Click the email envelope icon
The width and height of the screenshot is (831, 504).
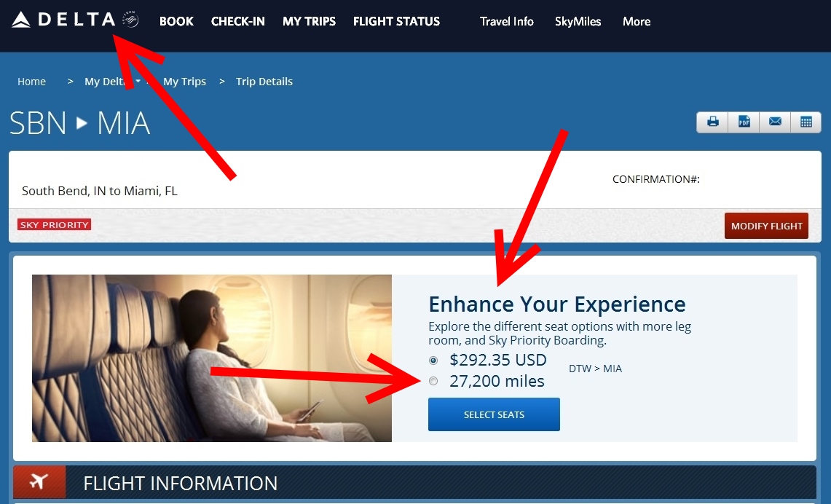click(x=774, y=122)
